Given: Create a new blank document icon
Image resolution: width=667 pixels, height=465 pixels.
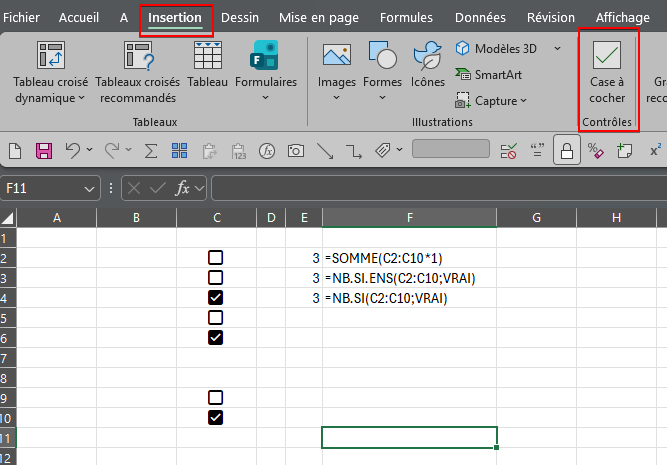Looking at the screenshot, I should click(15, 151).
